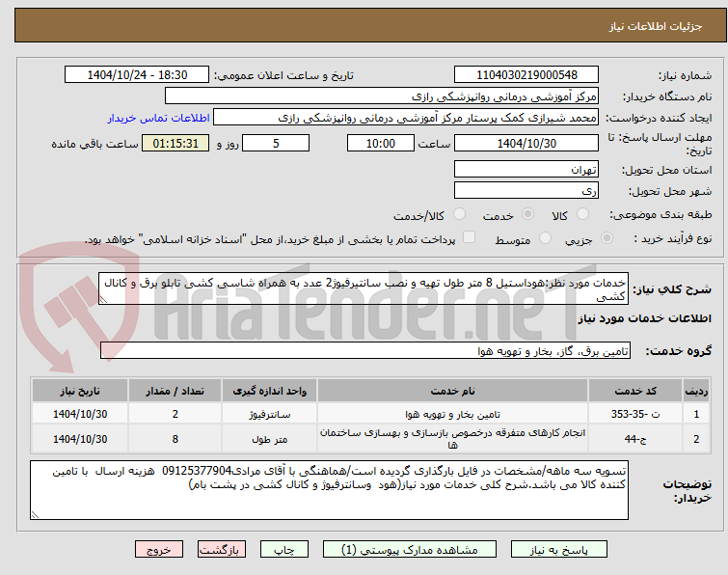Click انجام کارهای متفرقه service name cell
Screen dimensions: 728x575
(x=452, y=439)
